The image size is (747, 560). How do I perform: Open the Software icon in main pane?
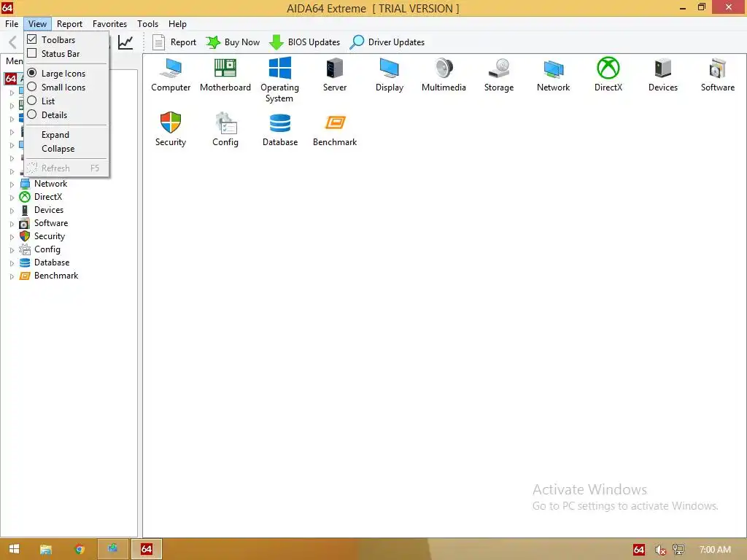[718, 75]
